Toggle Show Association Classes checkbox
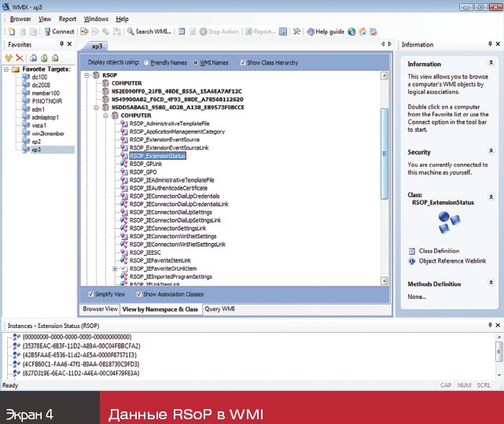 (x=139, y=294)
